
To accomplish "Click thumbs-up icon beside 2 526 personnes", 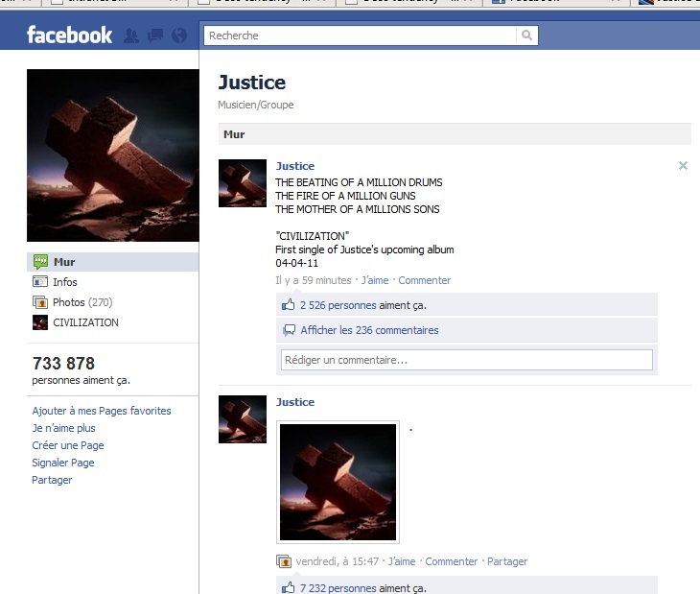I will [289, 305].
